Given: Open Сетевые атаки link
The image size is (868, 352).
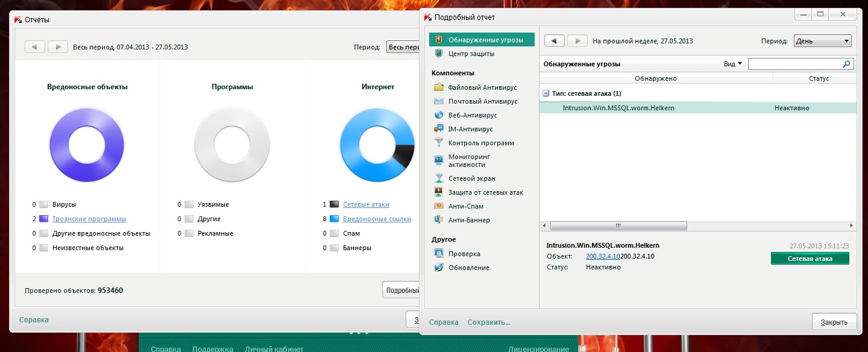Looking at the screenshot, I should tap(366, 204).
